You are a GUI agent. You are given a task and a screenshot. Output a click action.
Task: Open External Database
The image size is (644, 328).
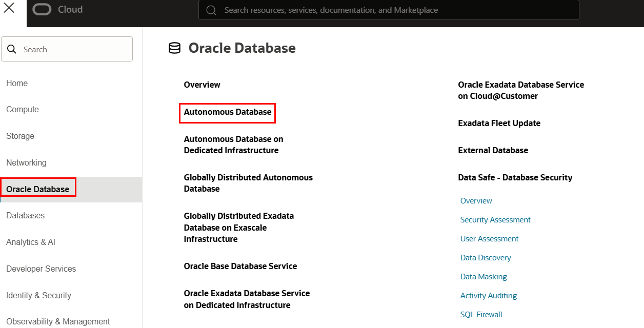(x=493, y=150)
